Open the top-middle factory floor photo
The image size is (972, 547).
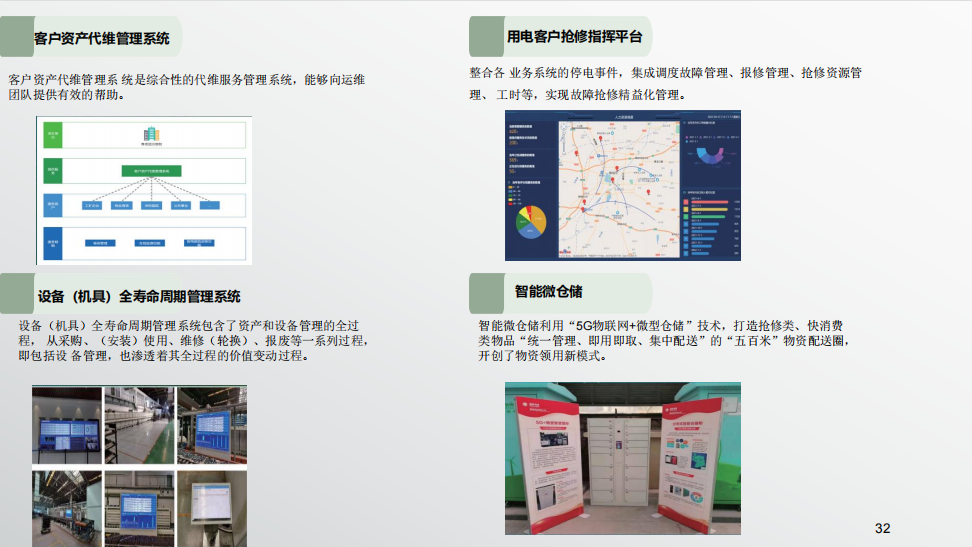(140, 426)
